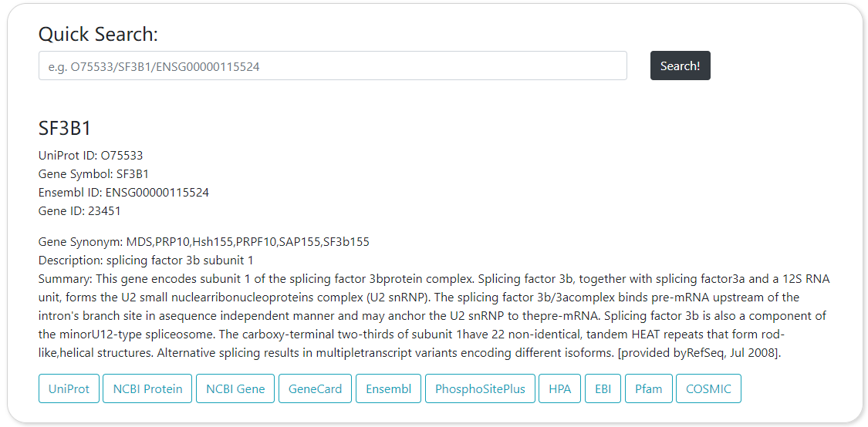The image size is (868, 427).
Task: Visit the Ensembl database link
Action: click(x=388, y=389)
